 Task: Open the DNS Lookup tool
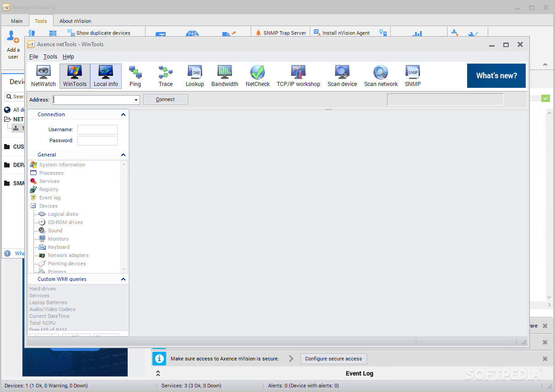[194, 76]
